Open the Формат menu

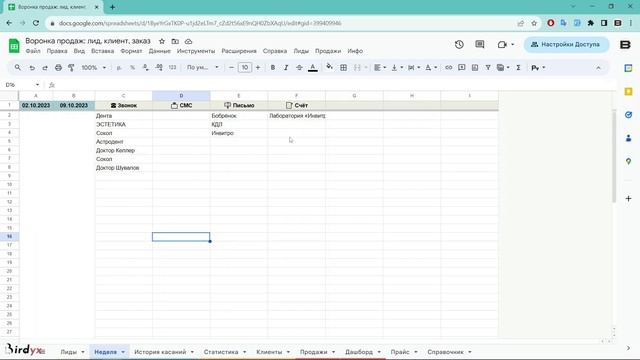[131, 51]
